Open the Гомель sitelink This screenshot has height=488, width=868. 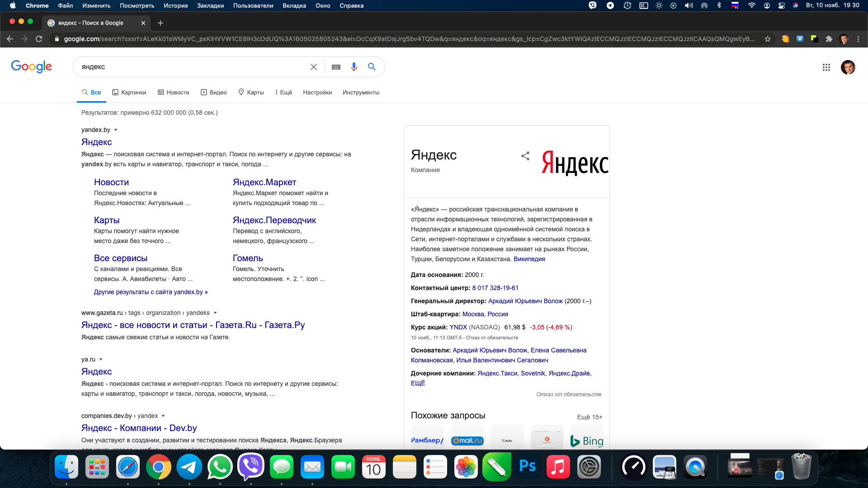[x=248, y=258]
